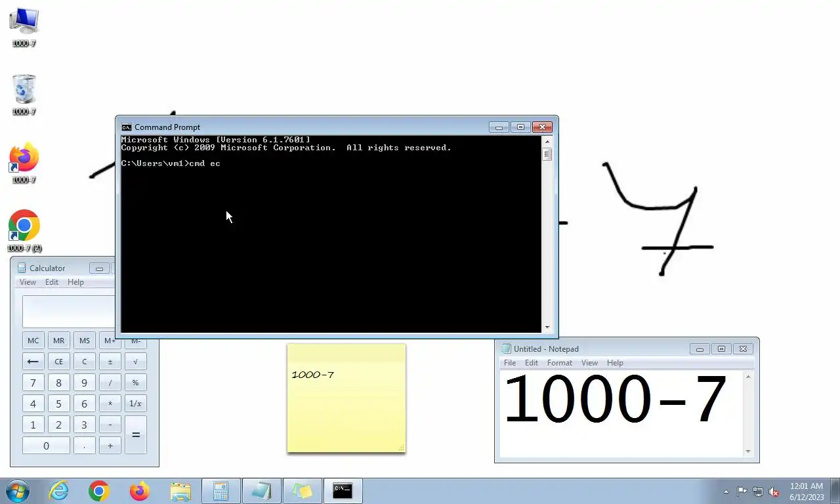Click calculator equals button
840x504 pixels.
[x=135, y=435]
